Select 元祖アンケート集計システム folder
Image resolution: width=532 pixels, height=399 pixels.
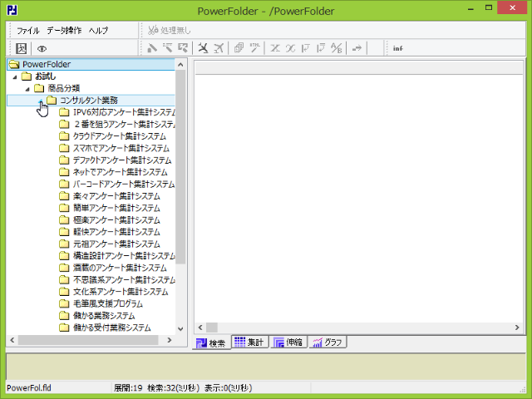pyautogui.click(x=116, y=244)
